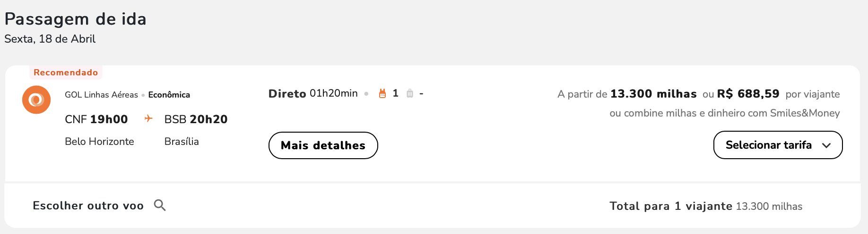Click the R$ 688,59 cash price
This screenshot has height=234, width=868.
[748, 94]
